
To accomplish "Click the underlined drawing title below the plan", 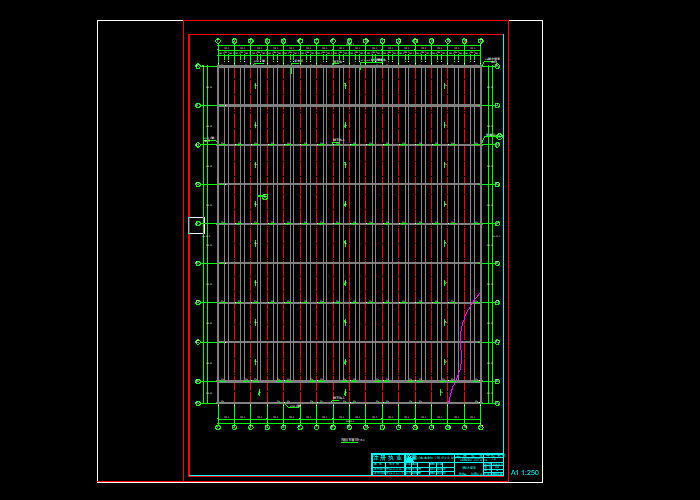I will [353, 440].
